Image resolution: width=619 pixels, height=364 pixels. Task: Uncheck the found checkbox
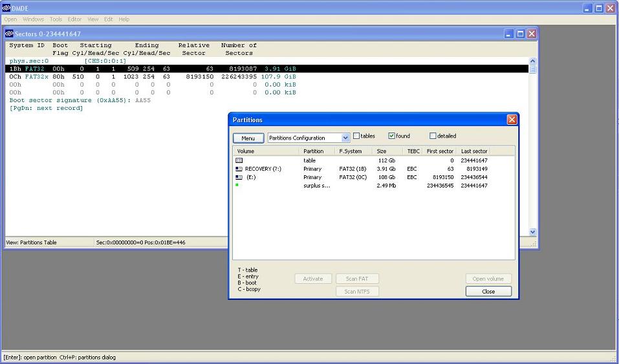point(391,136)
